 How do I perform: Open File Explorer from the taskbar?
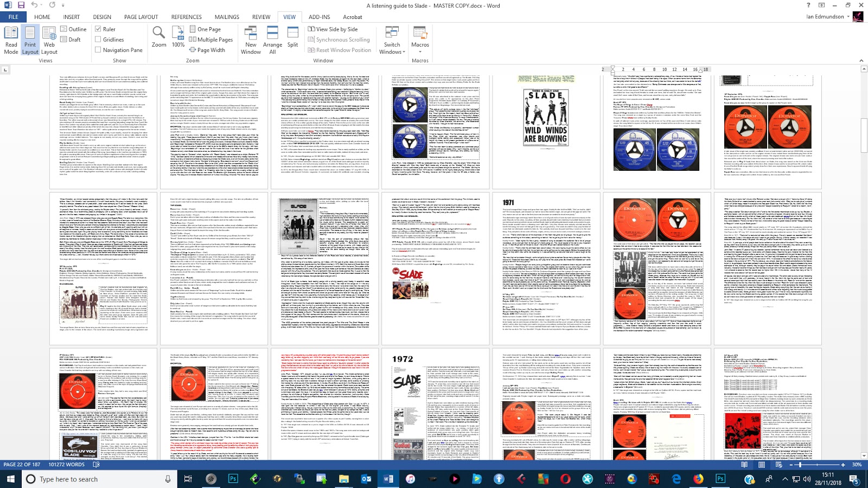point(343,479)
